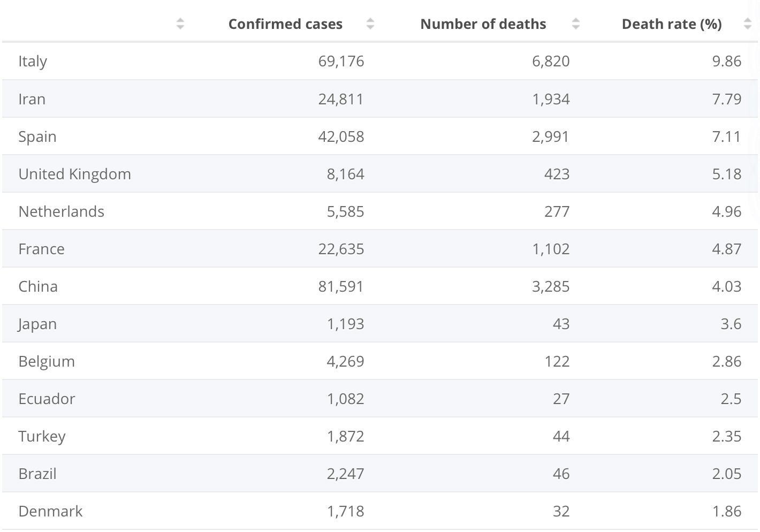Screen dimensions: 760x532
Task: Click China's confirmed cases 81,591
Action: tap(341, 286)
